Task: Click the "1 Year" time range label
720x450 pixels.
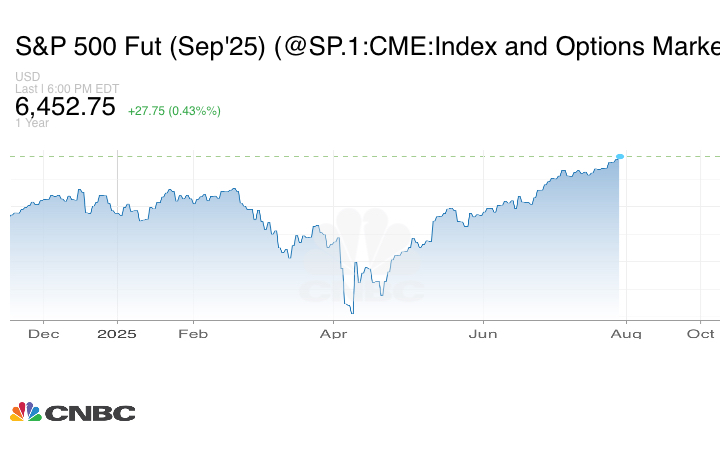Action: pyautogui.click(x=32, y=123)
